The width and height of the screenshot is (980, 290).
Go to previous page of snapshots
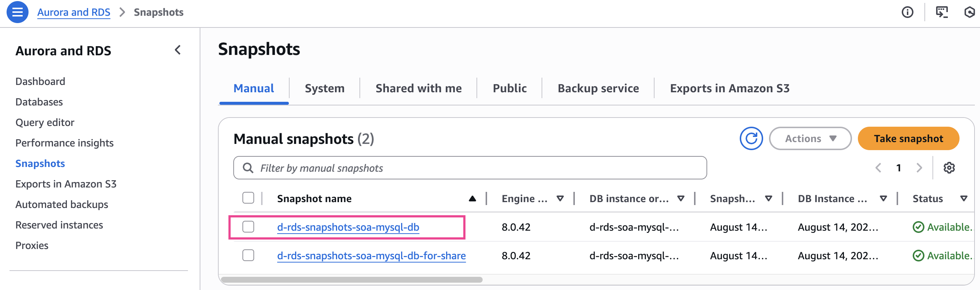coord(878,168)
